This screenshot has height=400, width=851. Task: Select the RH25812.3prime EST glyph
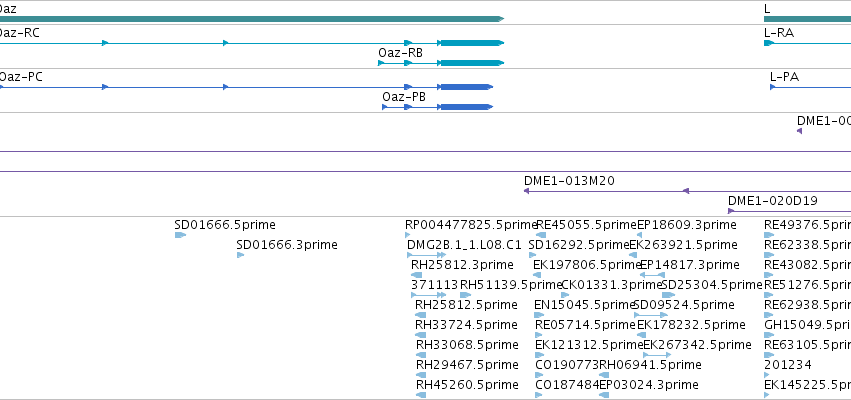tap(417, 275)
